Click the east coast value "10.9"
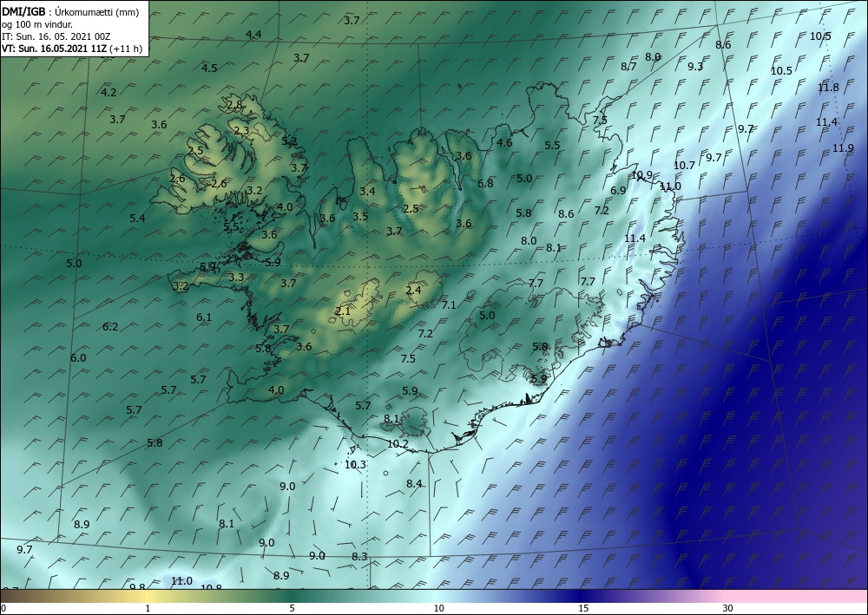This screenshot has width=868, height=615. (x=642, y=174)
